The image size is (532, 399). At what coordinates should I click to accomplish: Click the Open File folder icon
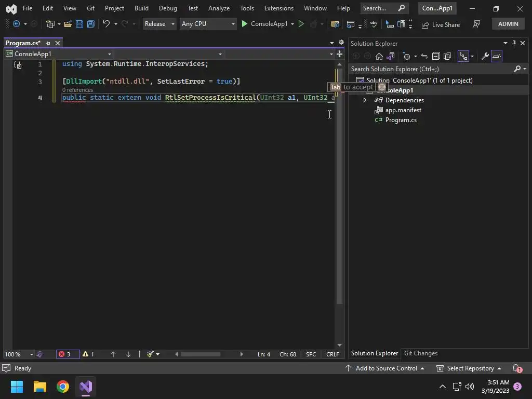68,24
